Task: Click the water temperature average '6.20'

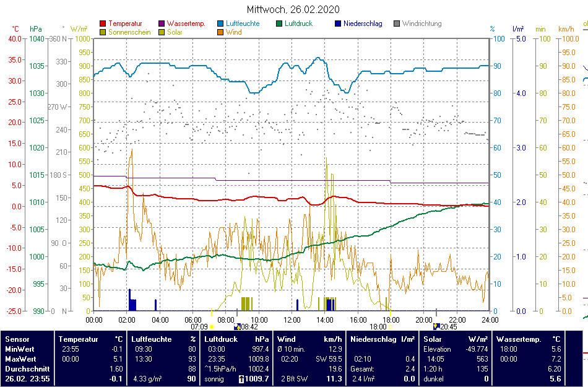Action: pyautogui.click(x=555, y=369)
